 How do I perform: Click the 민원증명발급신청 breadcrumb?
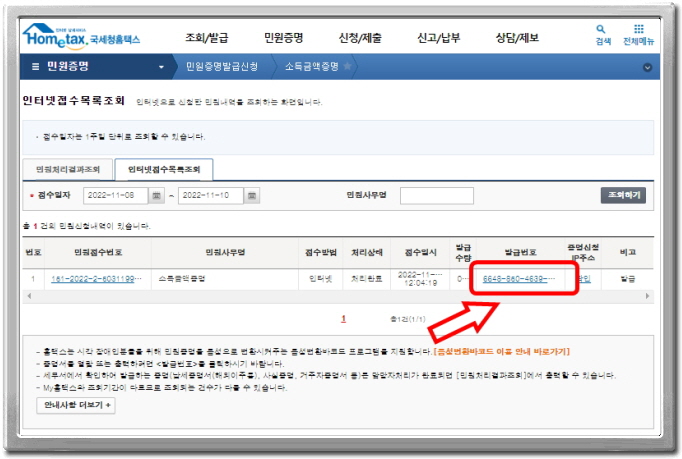[222, 67]
